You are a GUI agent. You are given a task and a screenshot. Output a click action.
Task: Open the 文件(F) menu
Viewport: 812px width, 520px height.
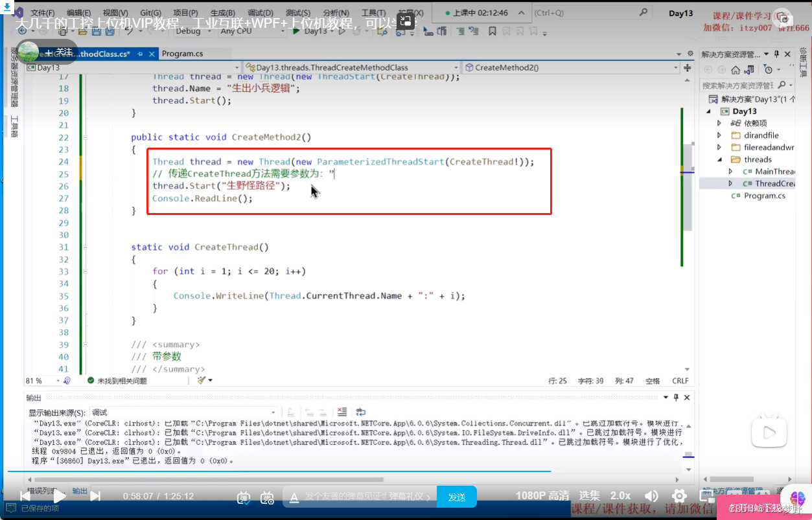click(43, 13)
